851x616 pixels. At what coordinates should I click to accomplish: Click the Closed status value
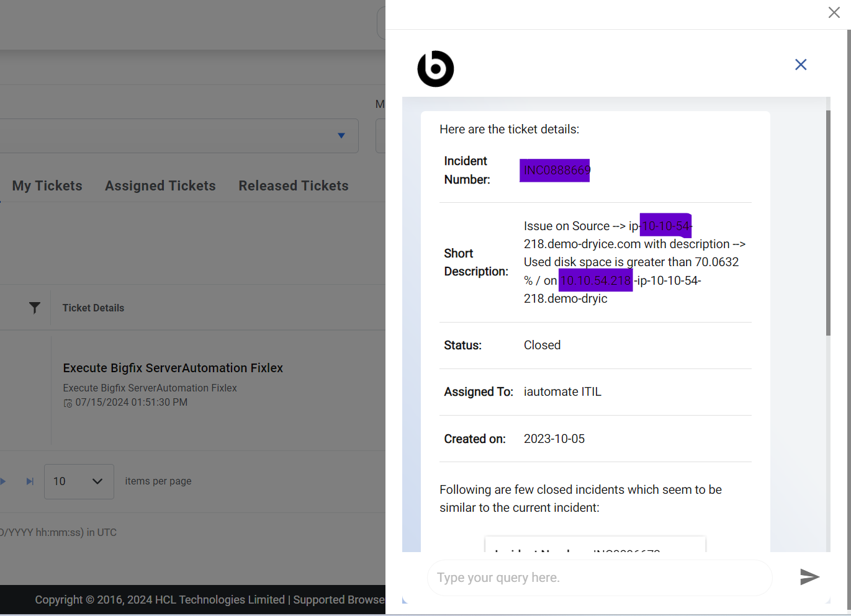[x=542, y=345]
